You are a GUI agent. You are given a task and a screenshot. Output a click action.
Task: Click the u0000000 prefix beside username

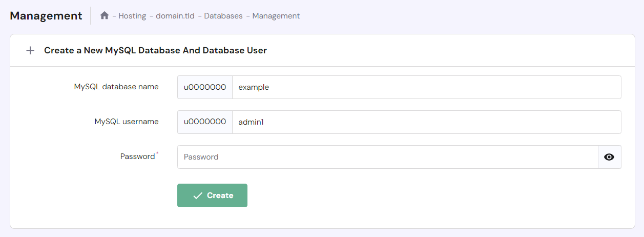click(x=205, y=122)
